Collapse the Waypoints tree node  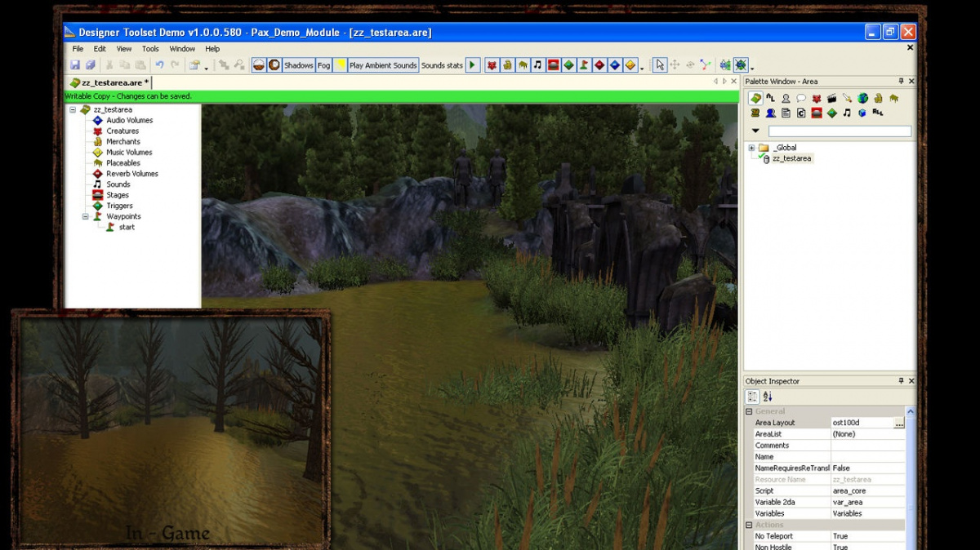click(x=85, y=216)
